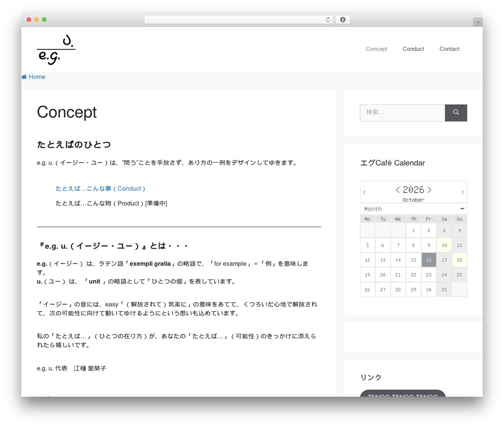The width and height of the screenshot is (504, 427).
Task: Select October 16 in the calendar
Action: (429, 260)
